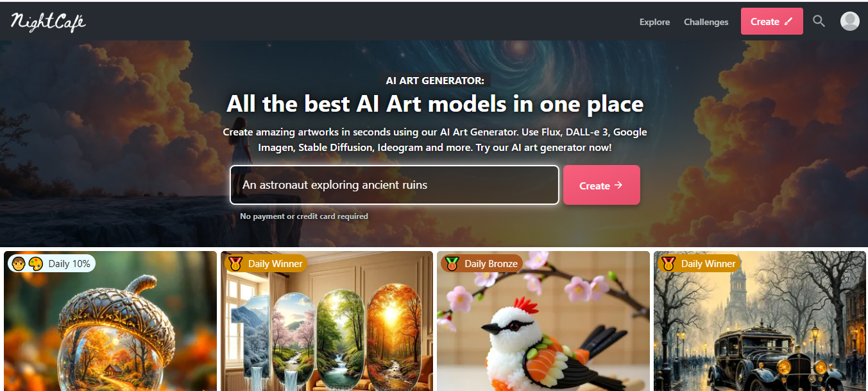Open the vintage car street artwork
This screenshot has height=391, width=868.
760,321
